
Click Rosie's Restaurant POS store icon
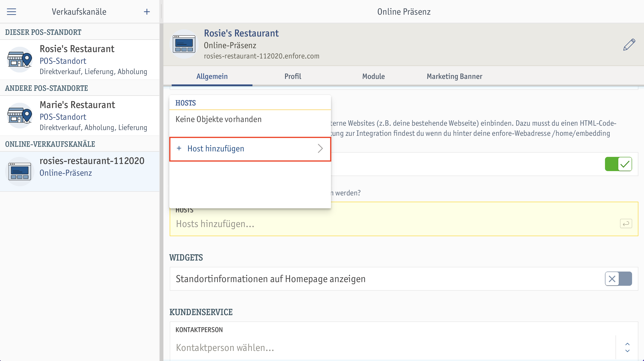tap(20, 60)
